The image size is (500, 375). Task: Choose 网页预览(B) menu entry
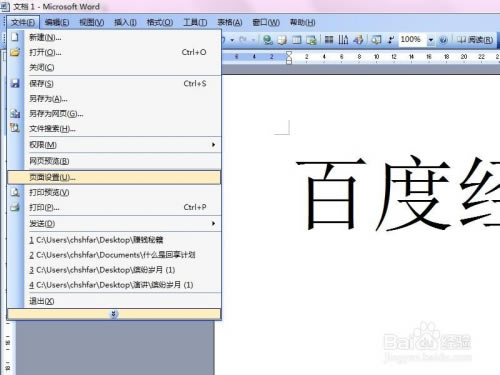pyautogui.click(x=114, y=161)
